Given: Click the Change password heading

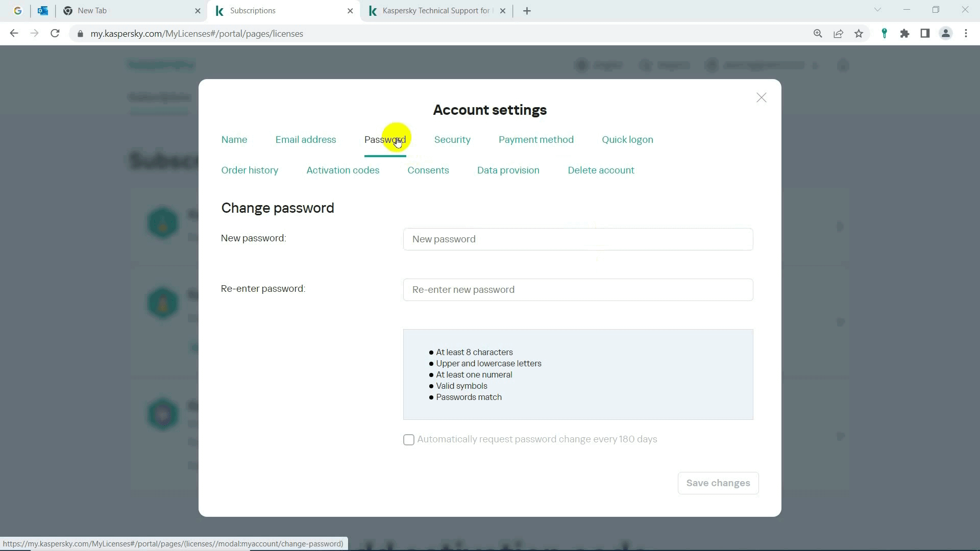Looking at the screenshot, I should click(x=277, y=208).
